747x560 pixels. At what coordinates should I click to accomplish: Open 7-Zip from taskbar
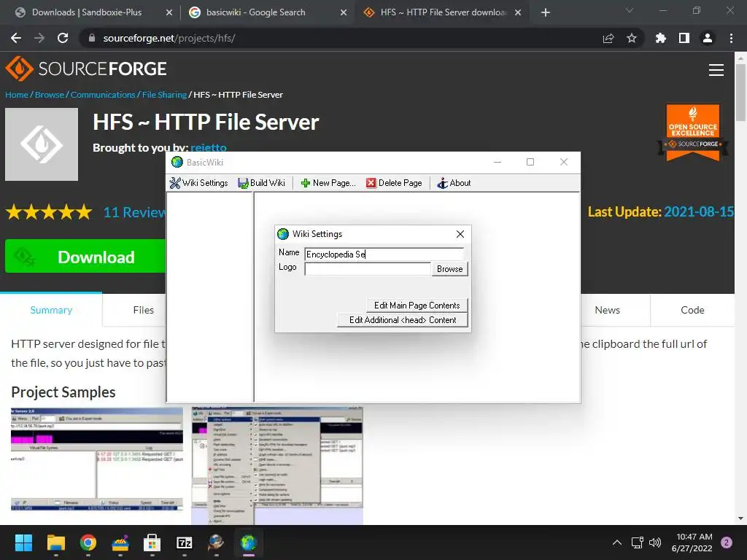[185, 542]
